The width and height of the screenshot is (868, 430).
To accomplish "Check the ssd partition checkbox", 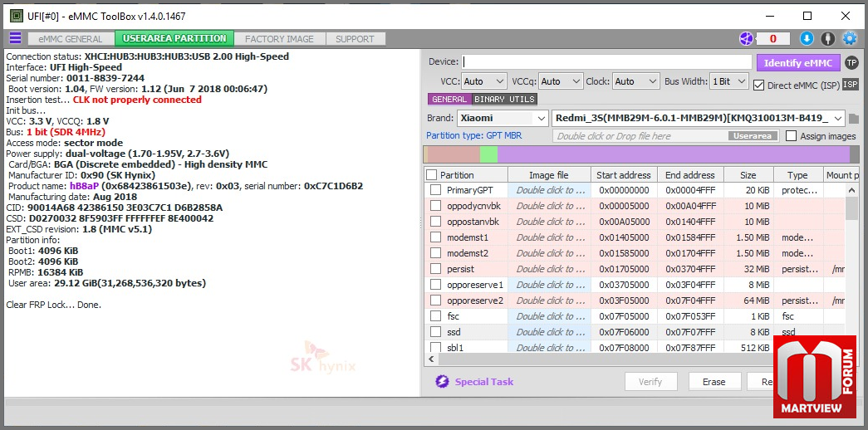I will pyautogui.click(x=435, y=332).
